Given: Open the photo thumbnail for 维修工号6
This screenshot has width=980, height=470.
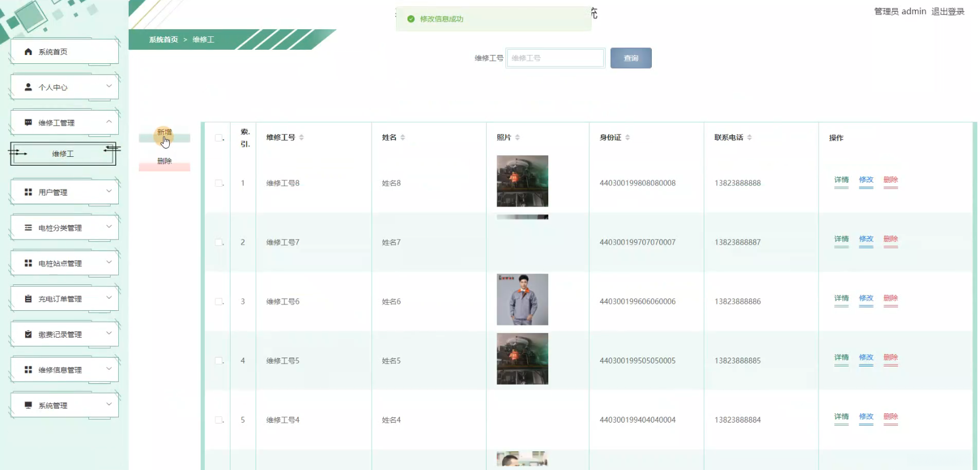Looking at the screenshot, I should [522, 300].
